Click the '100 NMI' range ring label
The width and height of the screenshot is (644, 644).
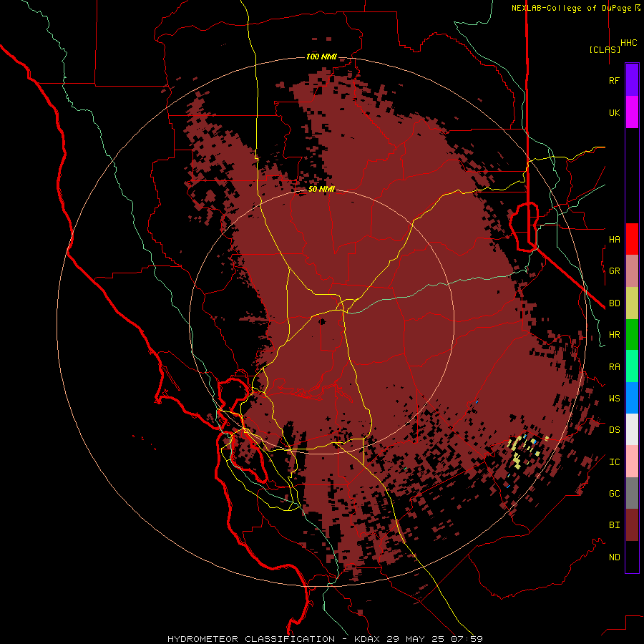coord(321,57)
